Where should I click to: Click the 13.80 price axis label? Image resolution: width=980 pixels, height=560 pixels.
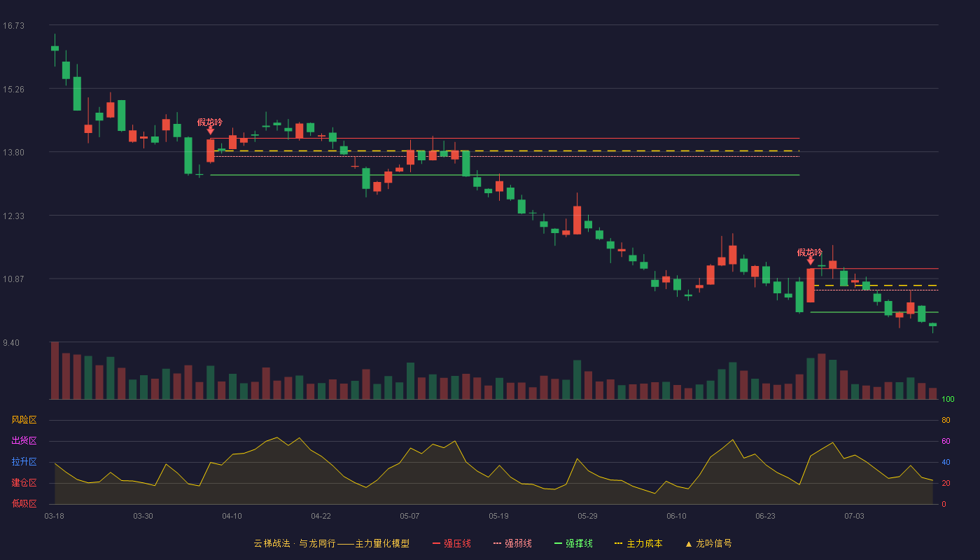[13, 153]
